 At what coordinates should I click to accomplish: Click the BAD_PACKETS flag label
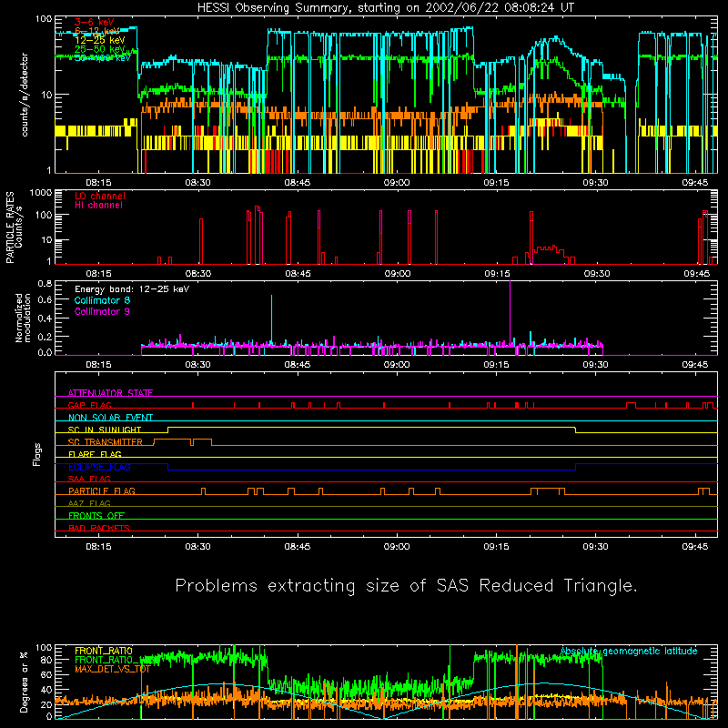point(99,528)
